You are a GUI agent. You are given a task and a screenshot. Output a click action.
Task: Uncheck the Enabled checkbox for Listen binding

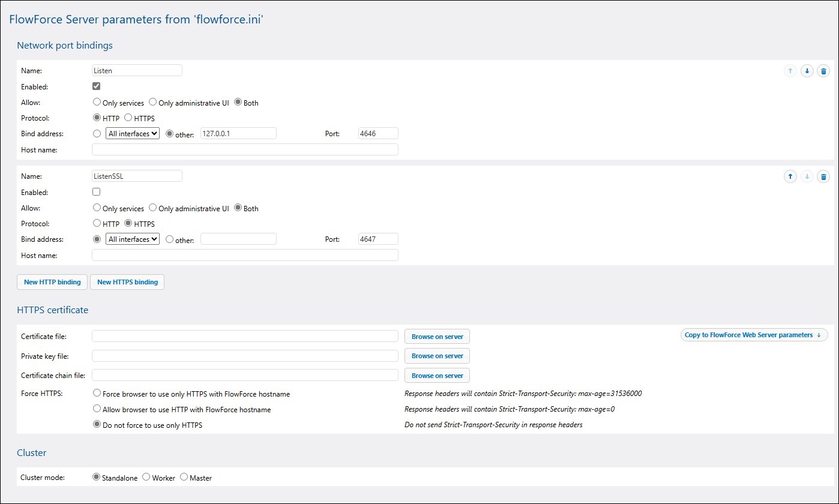click(97, 86)
